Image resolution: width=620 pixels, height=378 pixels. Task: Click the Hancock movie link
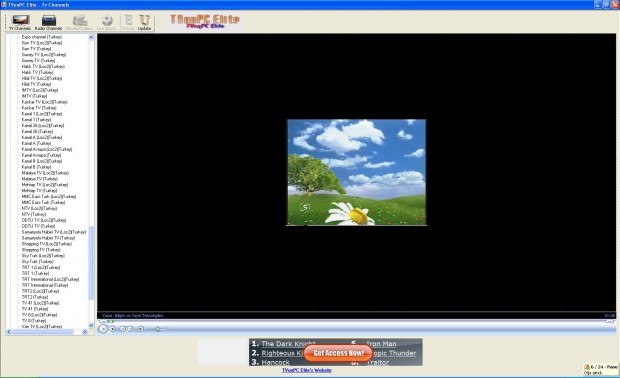tap(276, 362)
